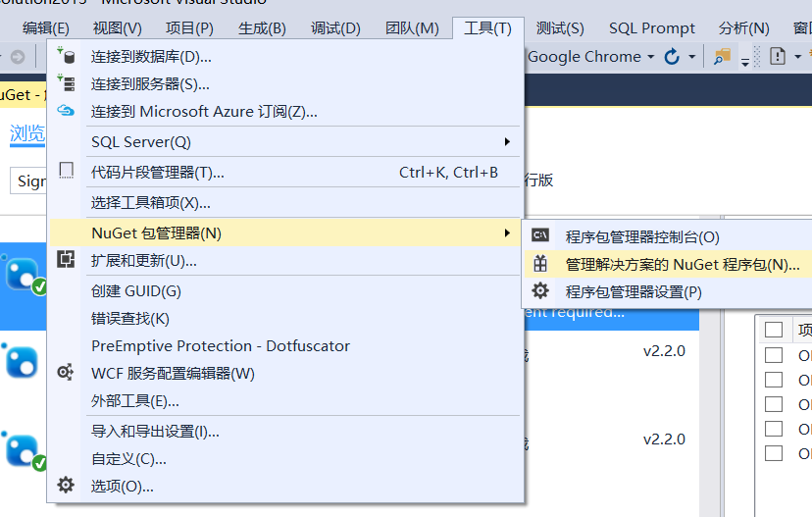Screen dimensions: 812x517
Task: Tick the second project checkbox below the header
Action: tap(774, 380)
